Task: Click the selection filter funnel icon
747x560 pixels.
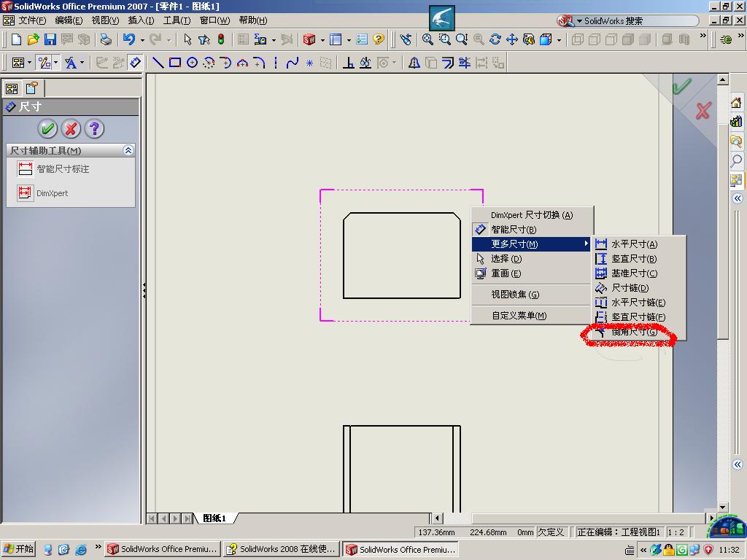Action: (x=204, y=39)
